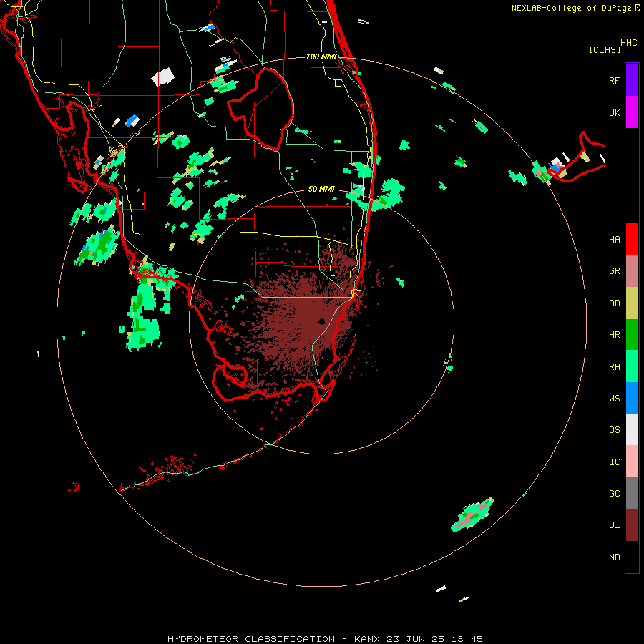Click the HR legend label
644x644 pixels.
[x=614, y=335]
